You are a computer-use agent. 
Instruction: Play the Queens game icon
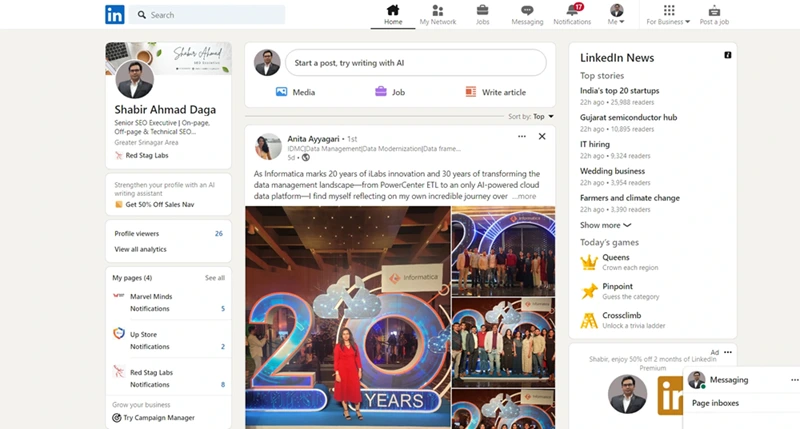click(589, 262)
